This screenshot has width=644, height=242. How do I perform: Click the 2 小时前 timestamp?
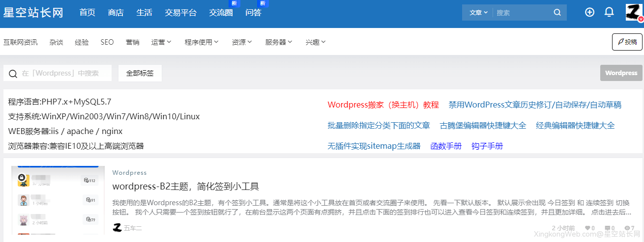[563, 228]
